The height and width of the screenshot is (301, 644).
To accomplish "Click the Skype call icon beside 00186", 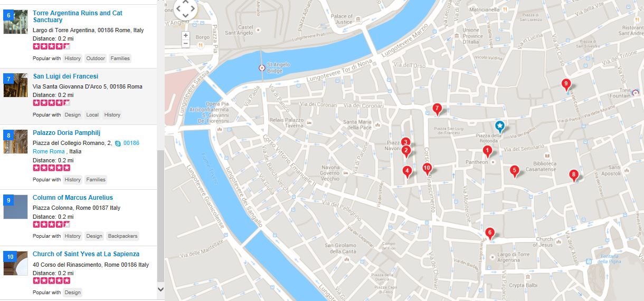I will point(118,143).
